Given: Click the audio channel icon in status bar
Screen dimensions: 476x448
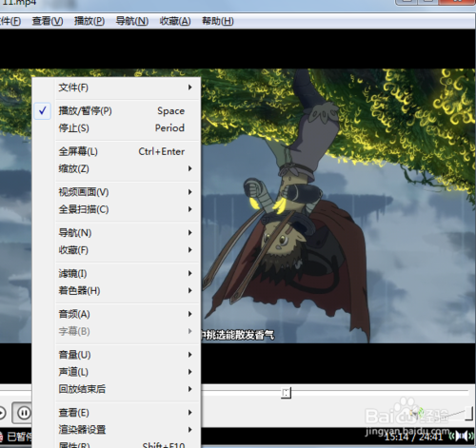Looking at the screenshot, I should tap(462, 436).
